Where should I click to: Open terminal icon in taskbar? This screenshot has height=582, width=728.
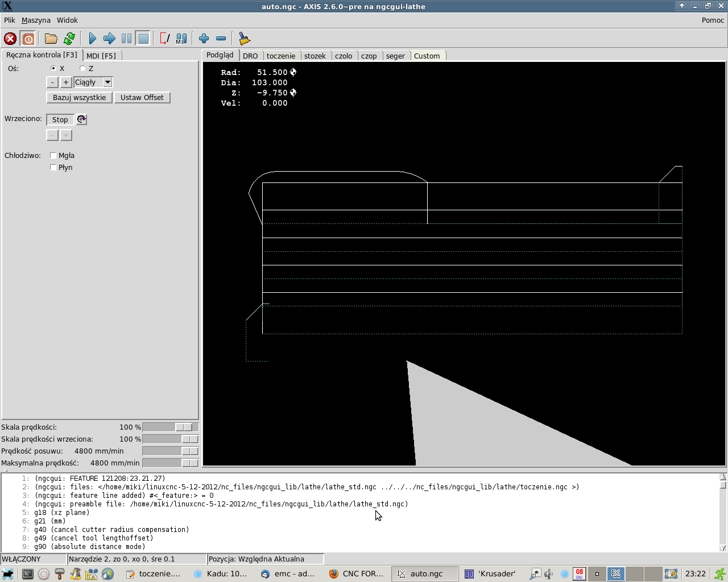point(27,574)
